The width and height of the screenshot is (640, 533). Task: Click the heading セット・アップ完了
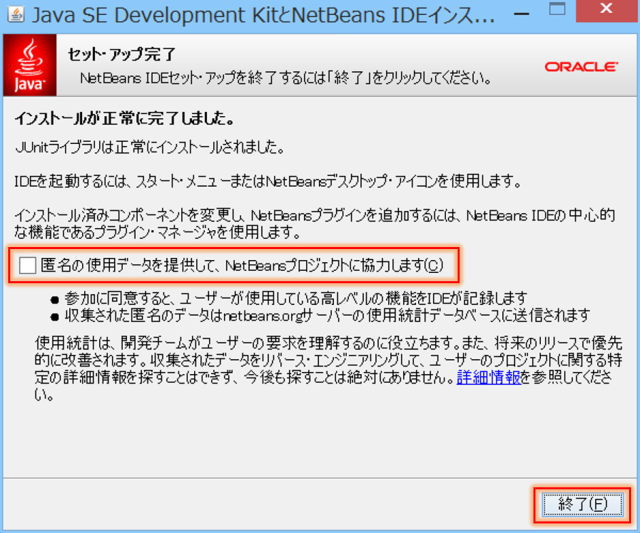click(122, 54)
